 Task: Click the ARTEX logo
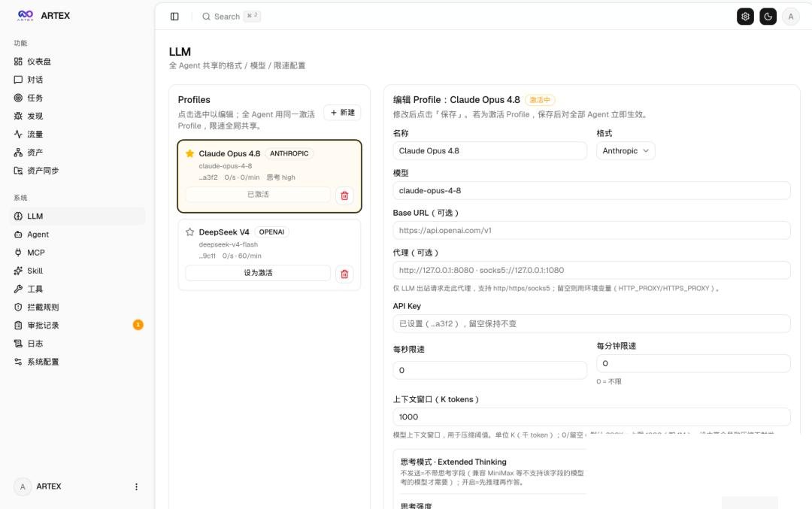[26, 16]
